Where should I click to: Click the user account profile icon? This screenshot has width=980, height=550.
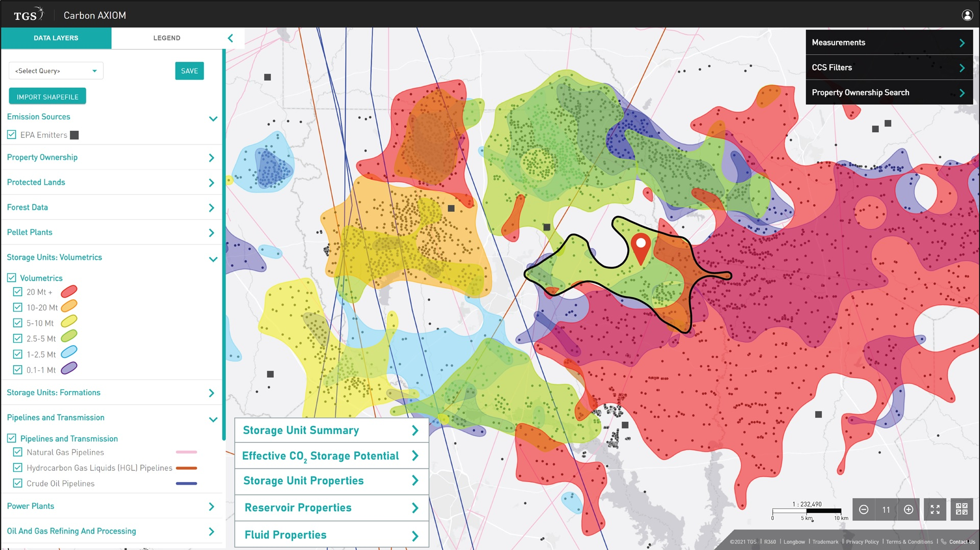[967, 15]
